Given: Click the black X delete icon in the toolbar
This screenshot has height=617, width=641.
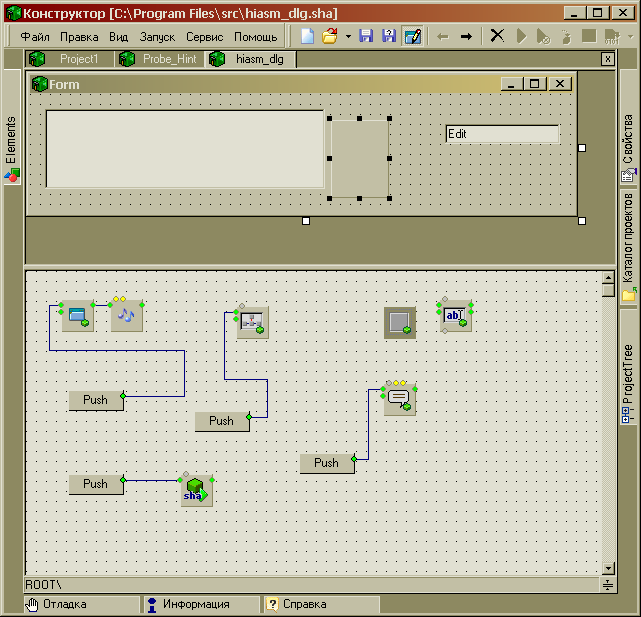Looking at the screenshot, I should click(497, 36).
